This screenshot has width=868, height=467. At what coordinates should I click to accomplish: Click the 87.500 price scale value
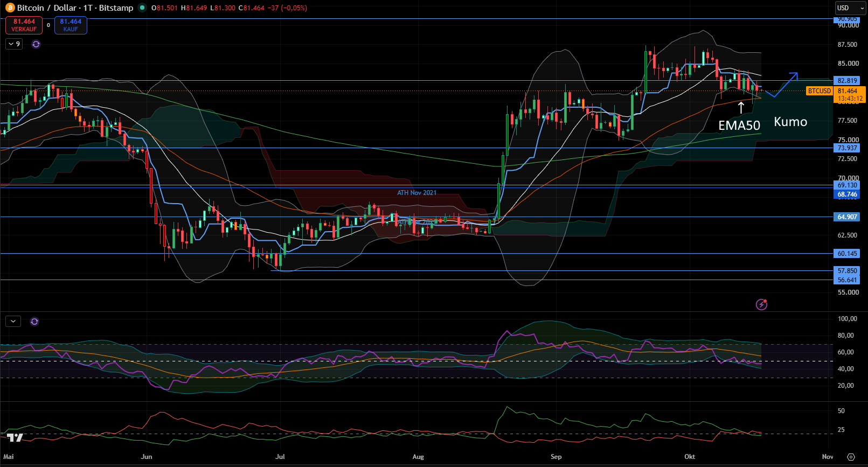point(848,45)
